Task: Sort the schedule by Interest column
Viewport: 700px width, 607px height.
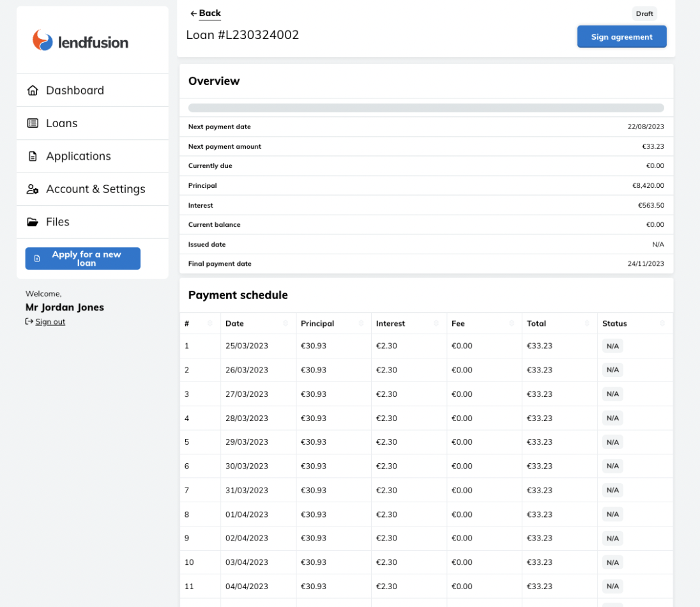Action: click(x=436, y=323)
